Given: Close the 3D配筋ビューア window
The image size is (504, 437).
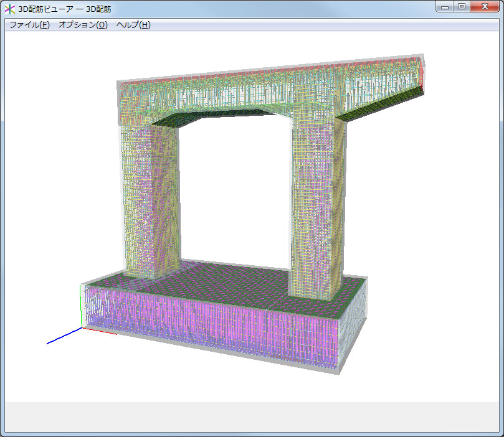Looking at the screenshot, I should pyautogui.click(x=485, y=6).
